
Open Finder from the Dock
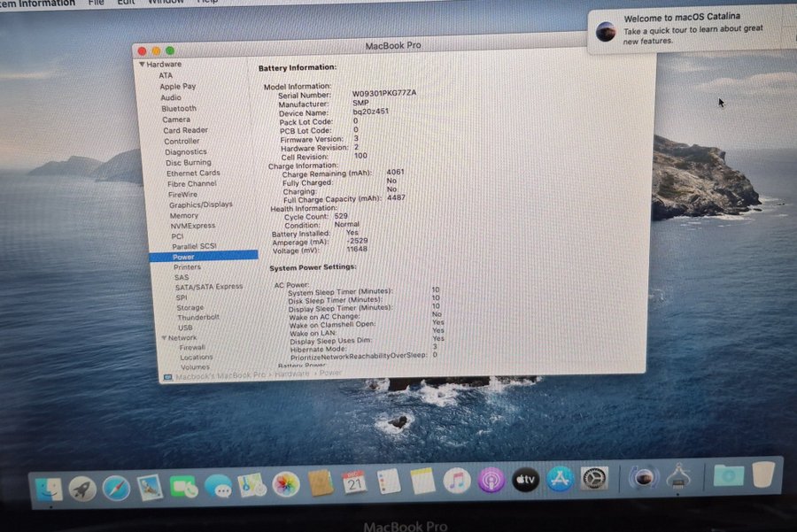coord(49,489)
